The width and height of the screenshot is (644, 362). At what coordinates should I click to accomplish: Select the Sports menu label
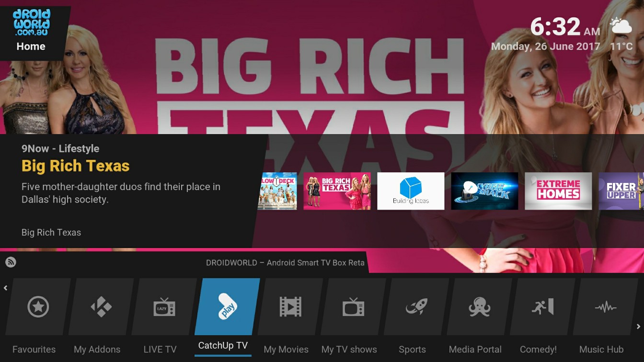[x=412, y=350]
